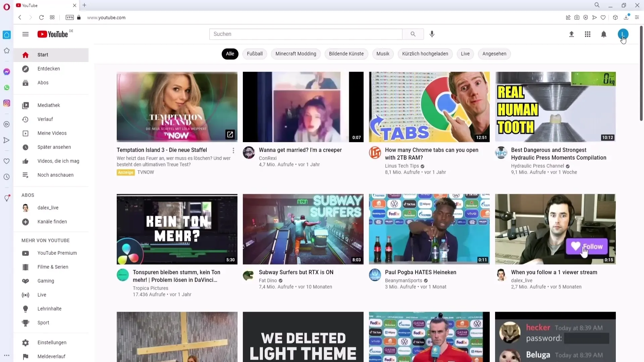Open external link icon on Temptation Island ad
Image resolution: width=644 pixels, height=362 pixels.
click(230, 134)
